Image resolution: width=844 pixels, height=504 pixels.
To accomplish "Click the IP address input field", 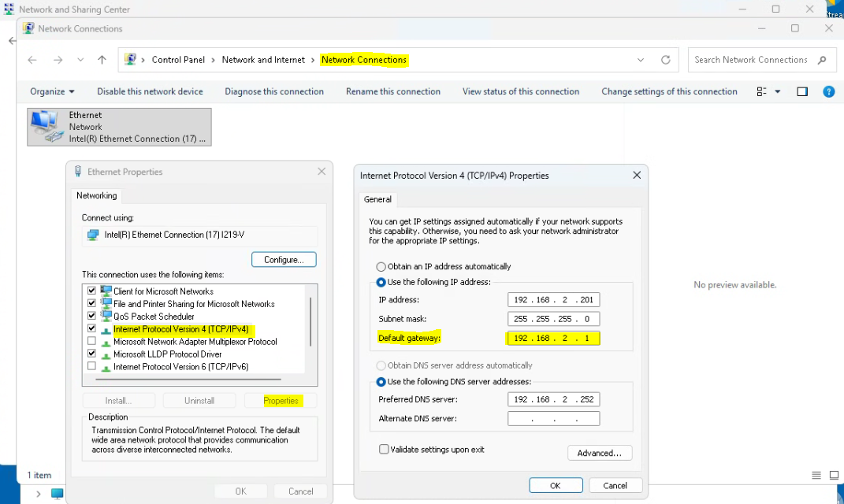I will tap(553, 299).
